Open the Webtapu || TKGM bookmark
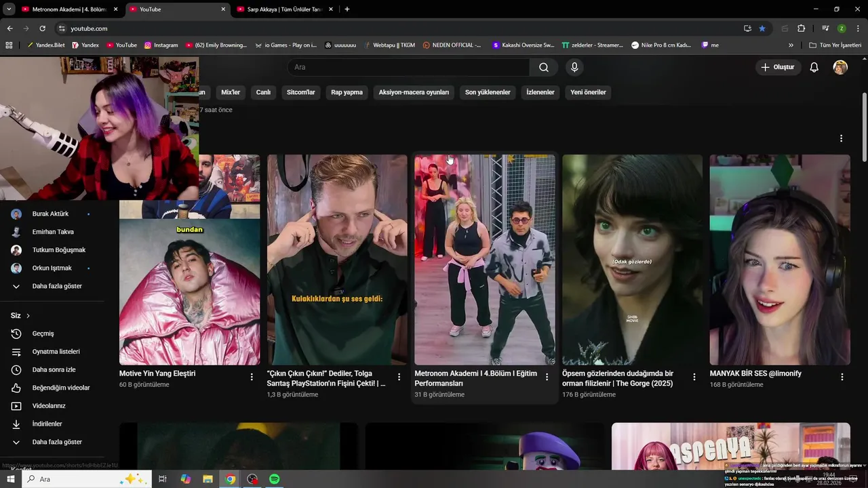The width and height of the screenshot is (868, 488). click(x=389, y=45)
